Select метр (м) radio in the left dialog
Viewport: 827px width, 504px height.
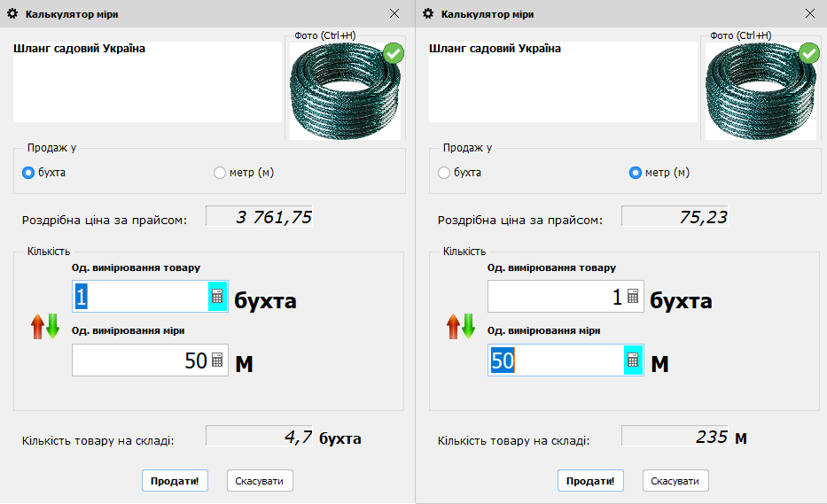220,173
